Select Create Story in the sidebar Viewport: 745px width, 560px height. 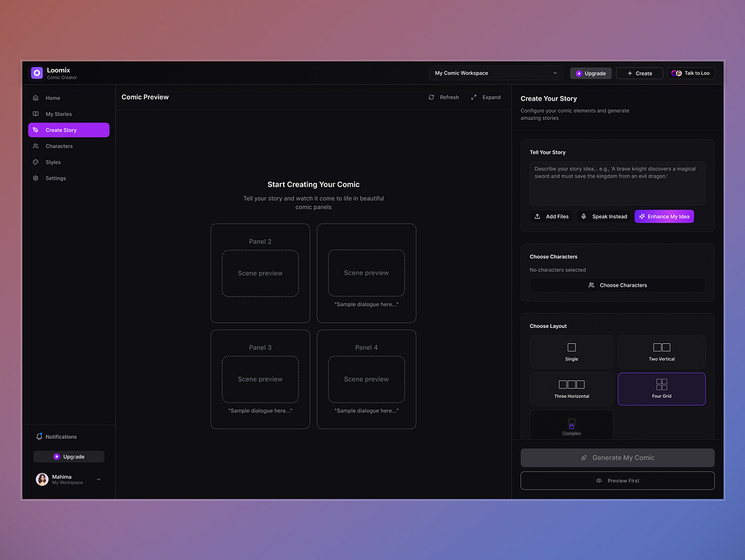68,129
